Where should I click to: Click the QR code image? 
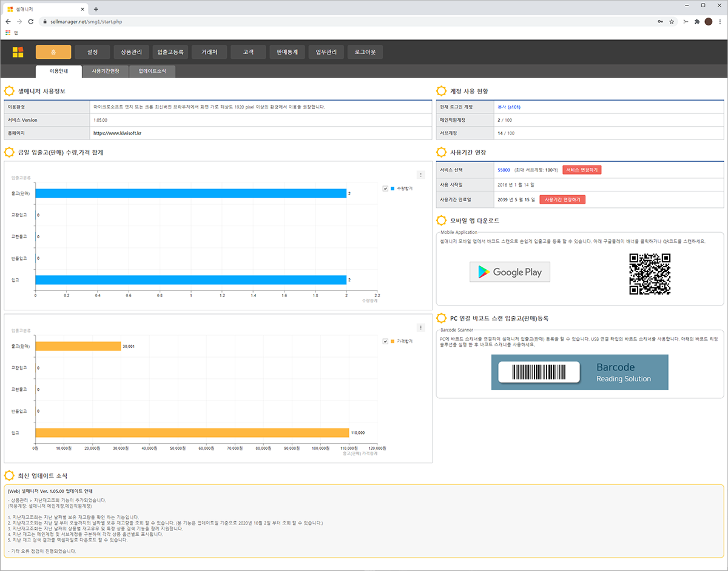coord(650,274)
